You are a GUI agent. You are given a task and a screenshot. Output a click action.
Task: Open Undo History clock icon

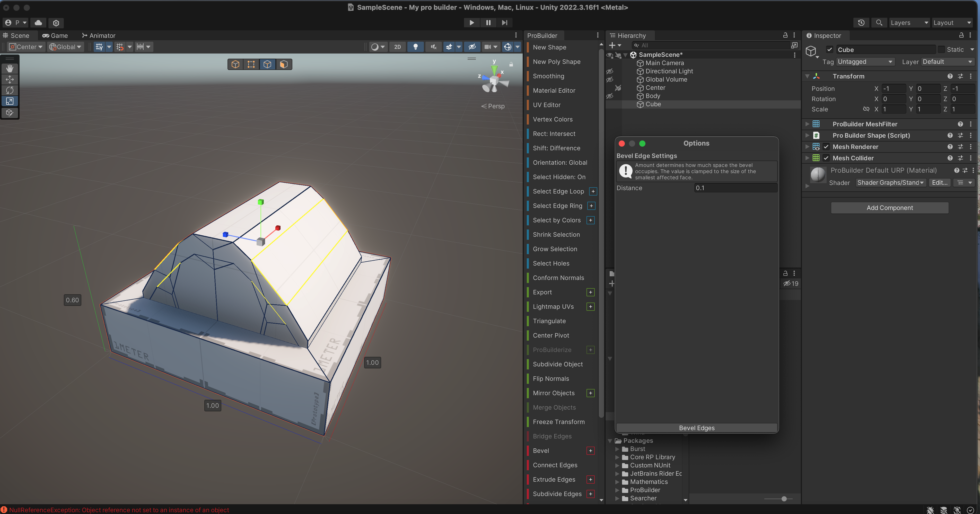pyautogui.click(x=861, y=23)
